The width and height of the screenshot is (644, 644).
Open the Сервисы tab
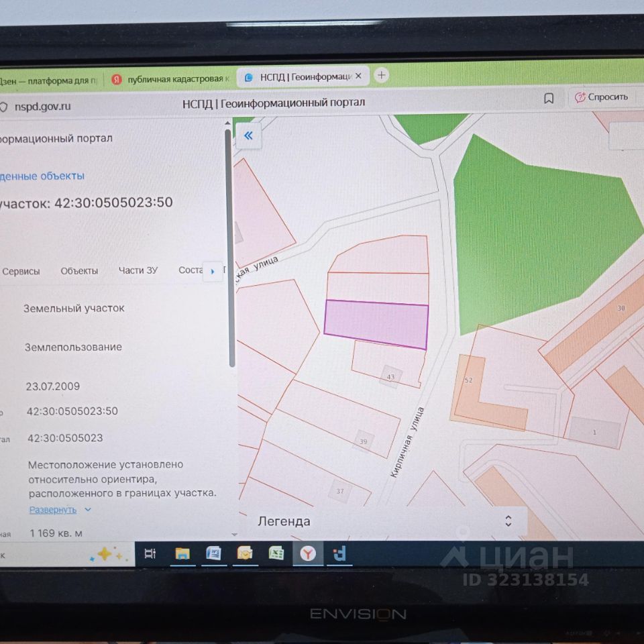(x=21, y=272)
